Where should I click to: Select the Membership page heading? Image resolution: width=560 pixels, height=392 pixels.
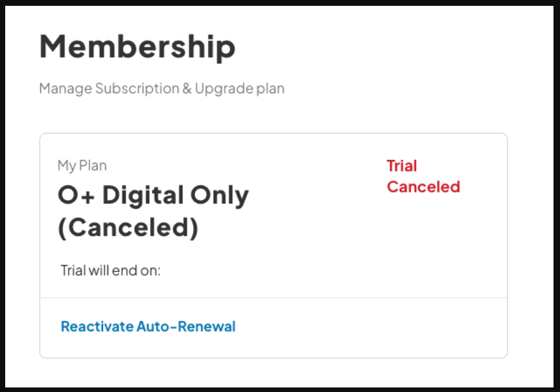[x=137, y=46]
